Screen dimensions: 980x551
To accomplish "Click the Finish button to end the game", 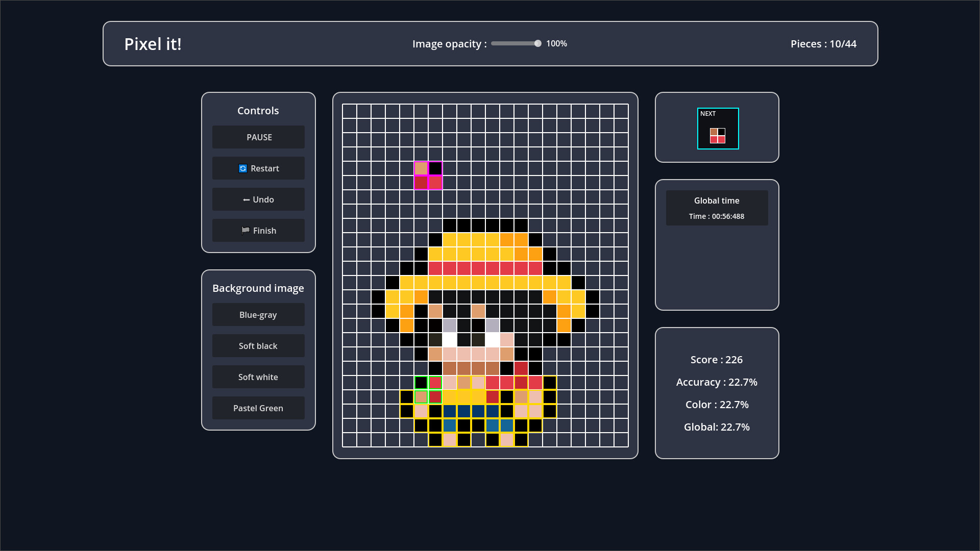I will pyautogui.click(x=258, y=230).
